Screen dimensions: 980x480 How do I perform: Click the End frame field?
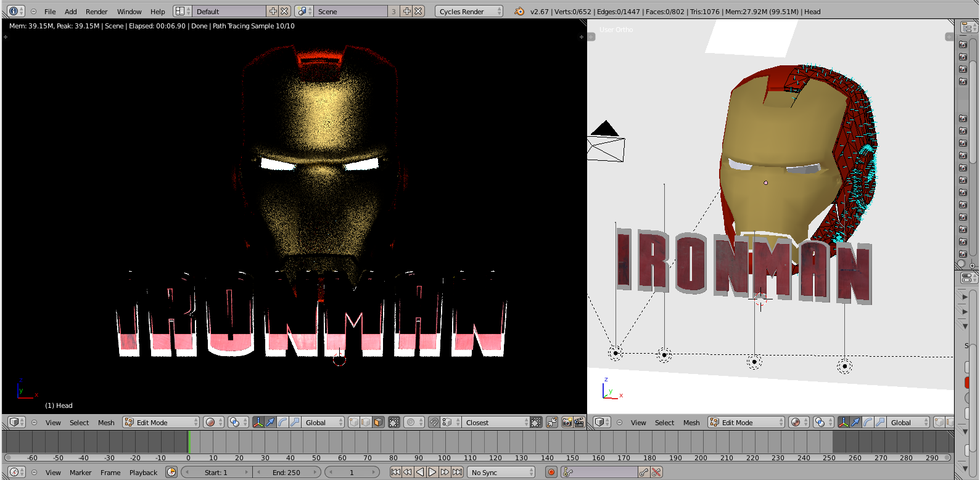287,473
